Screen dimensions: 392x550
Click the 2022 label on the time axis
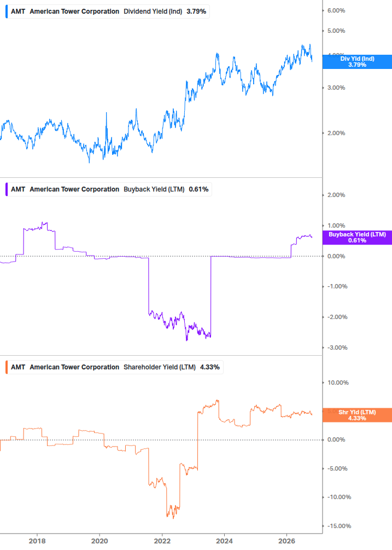(x=162, y=541)
